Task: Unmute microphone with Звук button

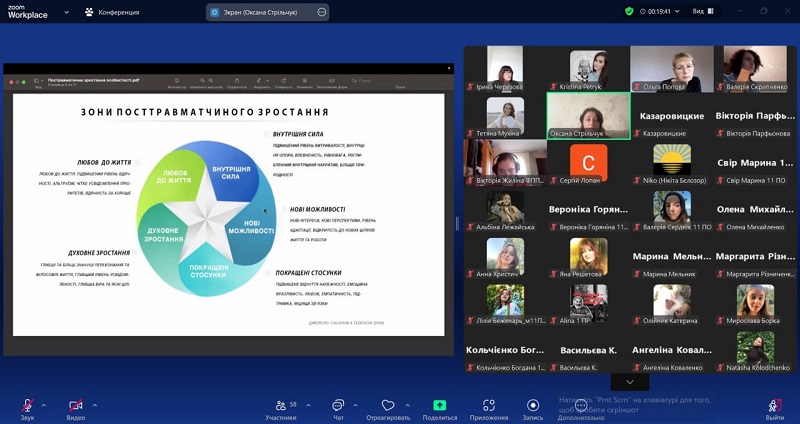Action: tap(28, 410)
